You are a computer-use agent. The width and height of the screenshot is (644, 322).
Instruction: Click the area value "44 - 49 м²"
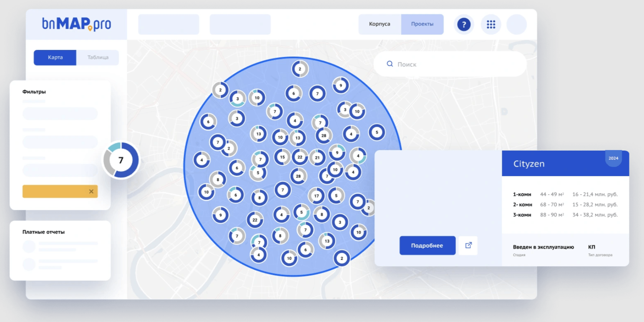(552, 194)
